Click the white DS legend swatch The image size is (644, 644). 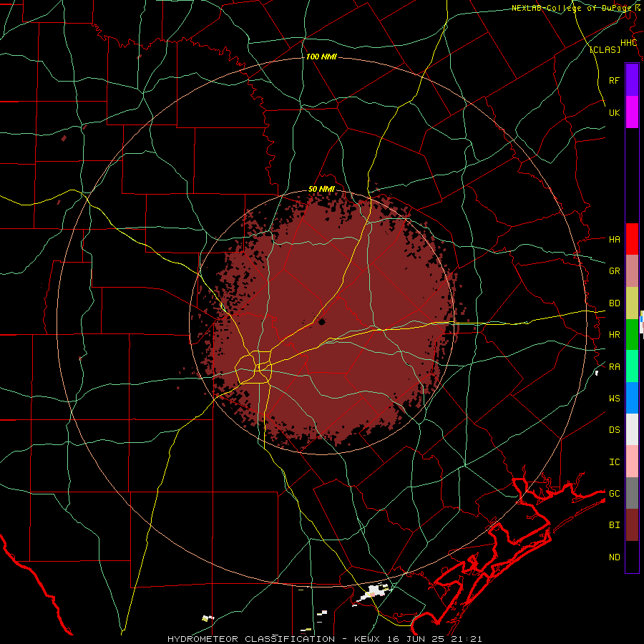[632, 429]
